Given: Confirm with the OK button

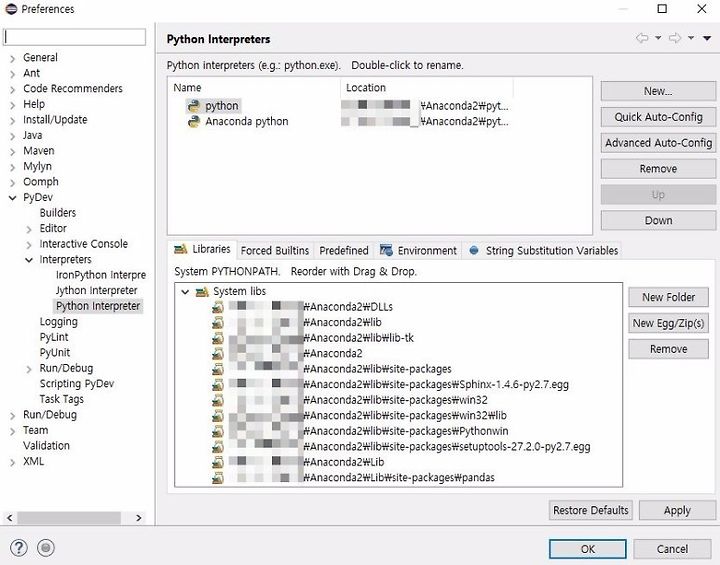Looking at the screenshot, I should point(587,549).
